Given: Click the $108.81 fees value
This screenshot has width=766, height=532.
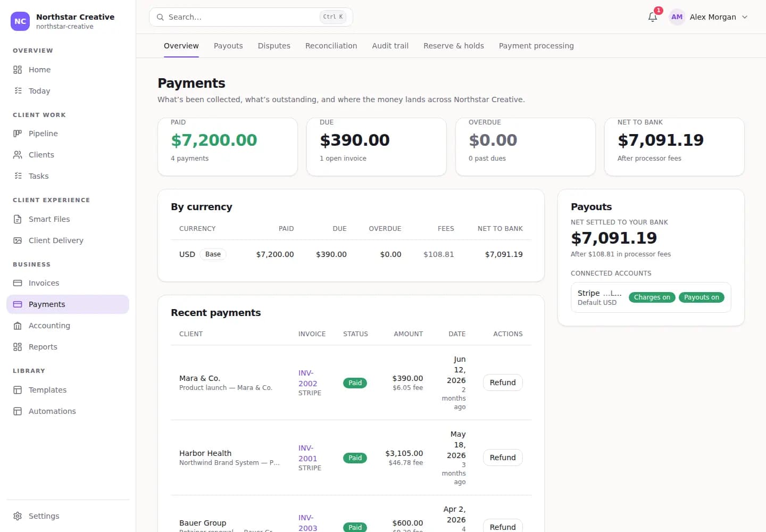Looking at the screenshot, I should [438, 254].
